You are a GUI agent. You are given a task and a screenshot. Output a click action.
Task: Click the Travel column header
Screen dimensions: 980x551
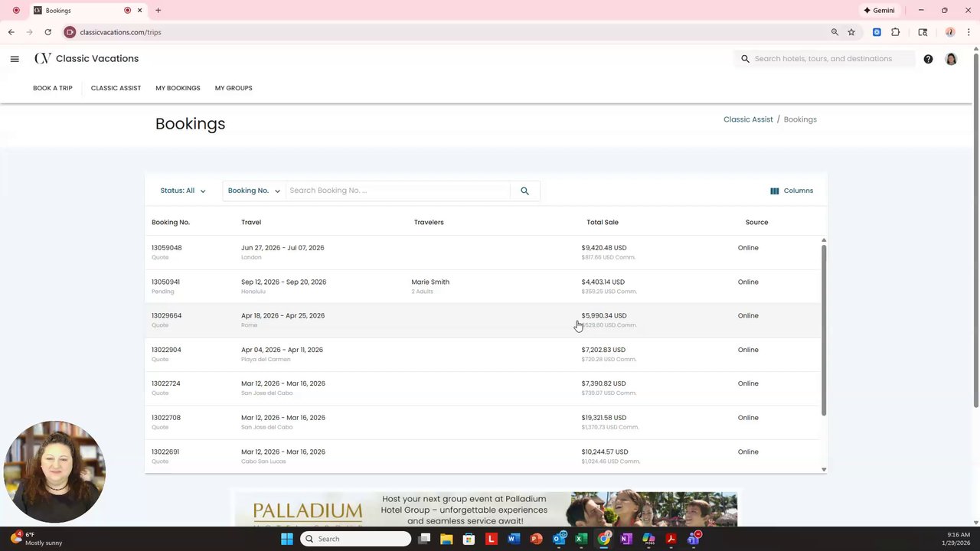pos(251,222)
